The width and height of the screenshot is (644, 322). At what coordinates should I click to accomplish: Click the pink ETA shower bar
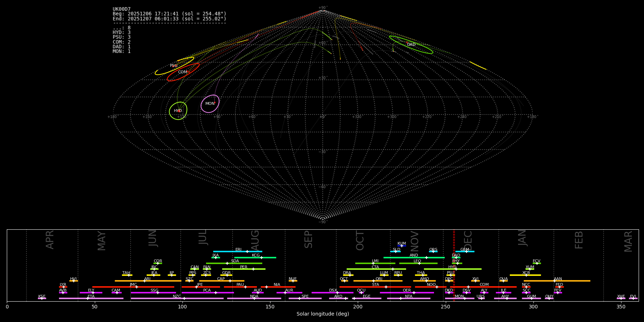91,298
